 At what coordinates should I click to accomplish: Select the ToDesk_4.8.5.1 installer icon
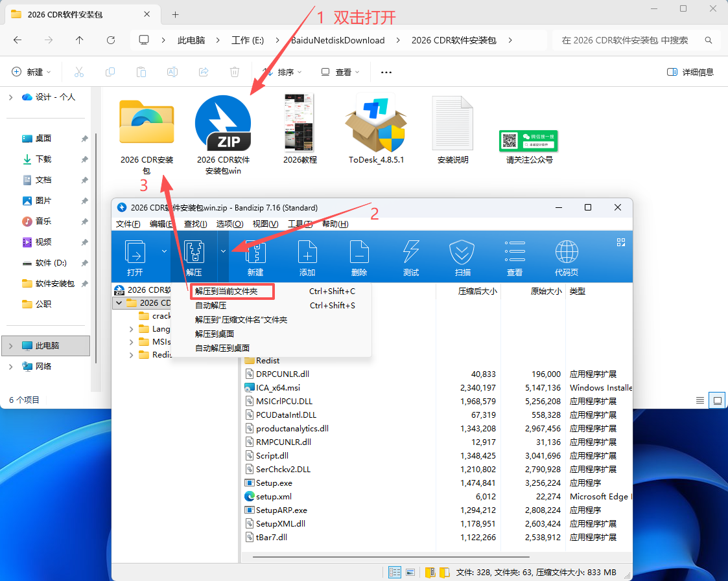[376, 122]
